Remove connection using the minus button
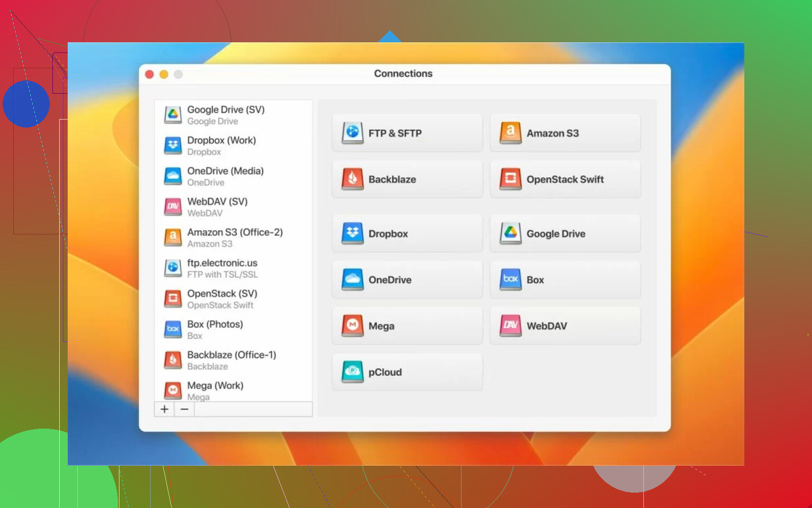 184,409
